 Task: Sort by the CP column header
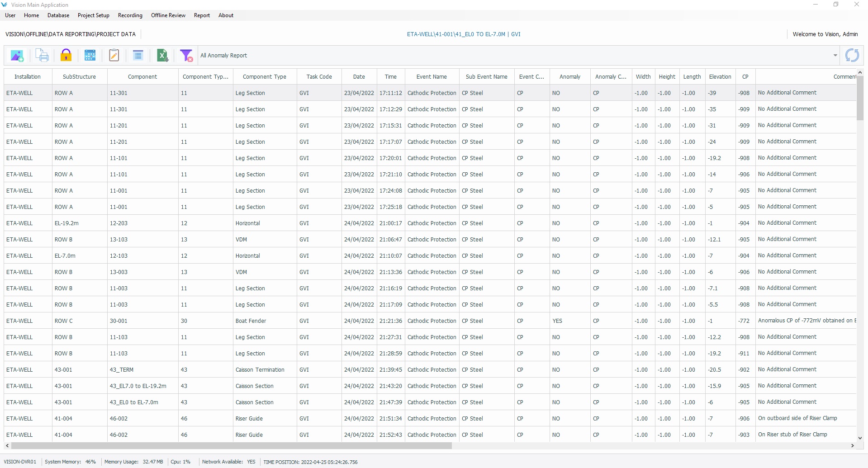pos(745,77)
